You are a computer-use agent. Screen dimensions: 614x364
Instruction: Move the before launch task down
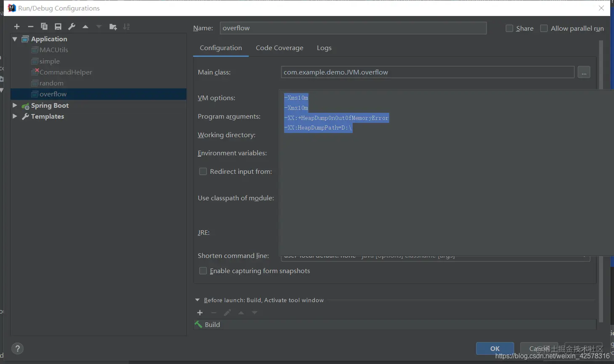255,313
